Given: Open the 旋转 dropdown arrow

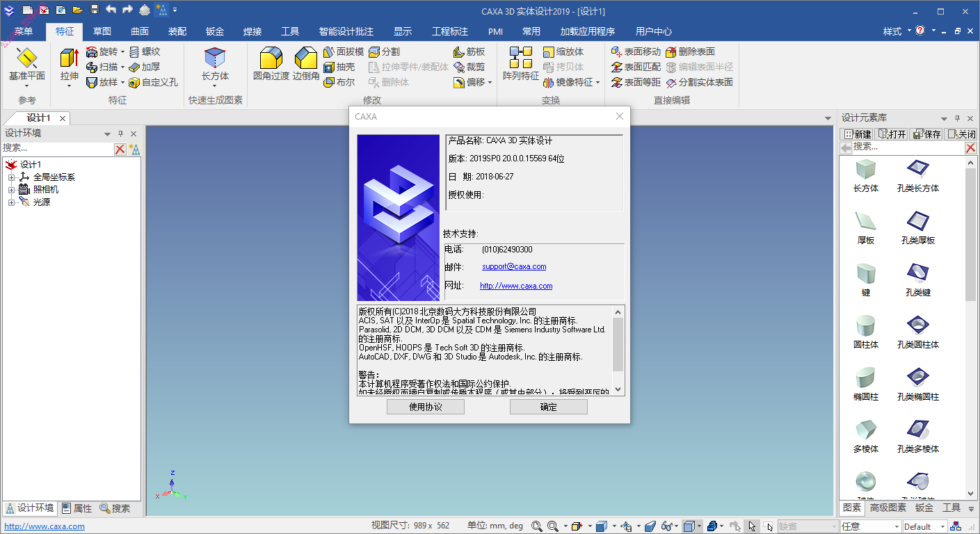Looking at the screenshot, I should 122,51.
